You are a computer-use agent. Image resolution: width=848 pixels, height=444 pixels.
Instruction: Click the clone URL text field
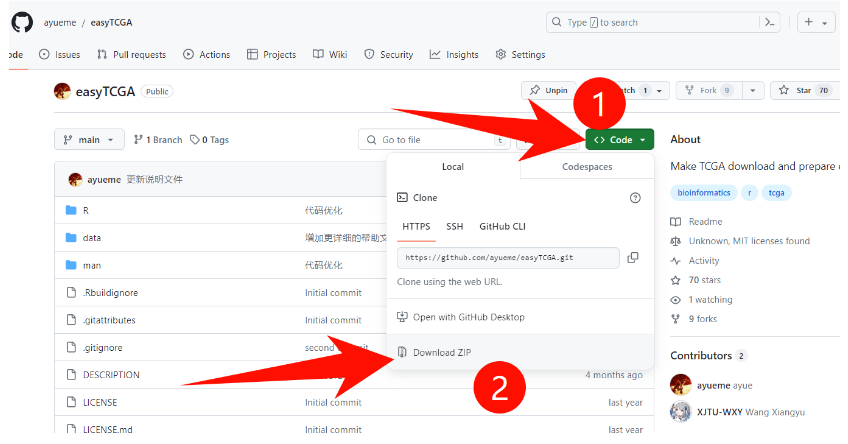coord(508,258)
